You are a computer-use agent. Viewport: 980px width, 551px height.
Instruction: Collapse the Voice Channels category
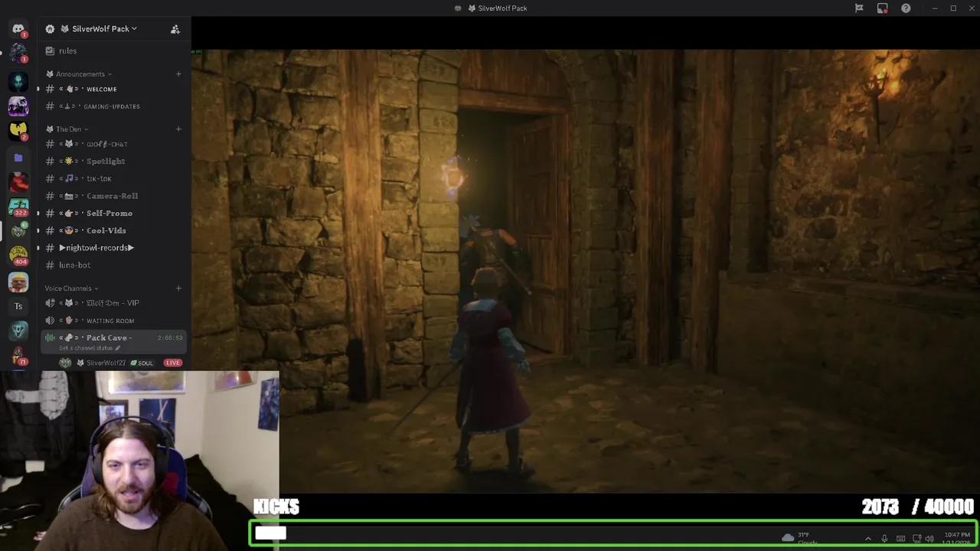tap(71, 289)
